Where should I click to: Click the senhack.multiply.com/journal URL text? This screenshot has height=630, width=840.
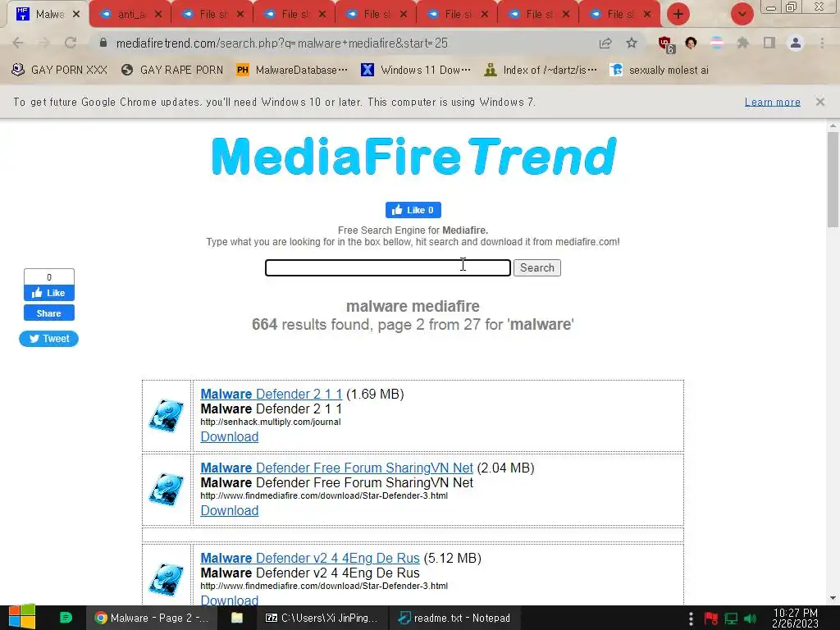click(271, 422)
